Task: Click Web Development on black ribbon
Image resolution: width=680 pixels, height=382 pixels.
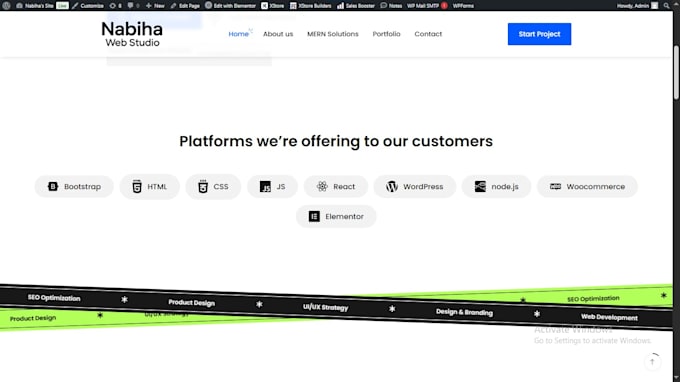Action: (609, 317)
